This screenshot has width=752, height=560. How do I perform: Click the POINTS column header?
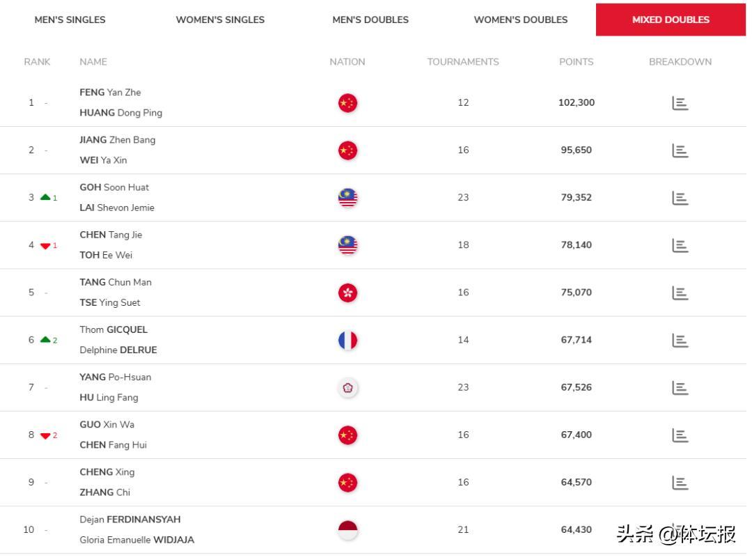pos(576,62)
